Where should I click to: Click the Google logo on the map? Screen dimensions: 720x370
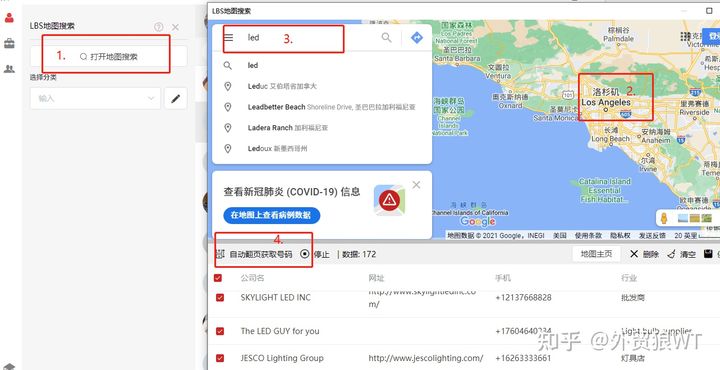(478, 221)
